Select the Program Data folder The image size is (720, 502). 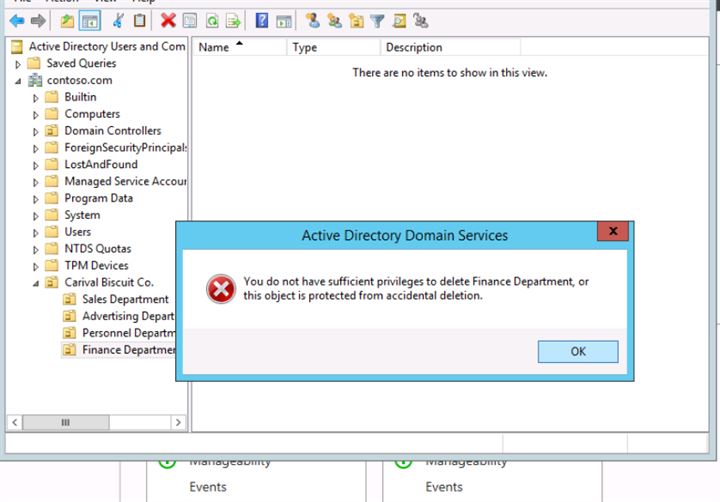(98, 198)
